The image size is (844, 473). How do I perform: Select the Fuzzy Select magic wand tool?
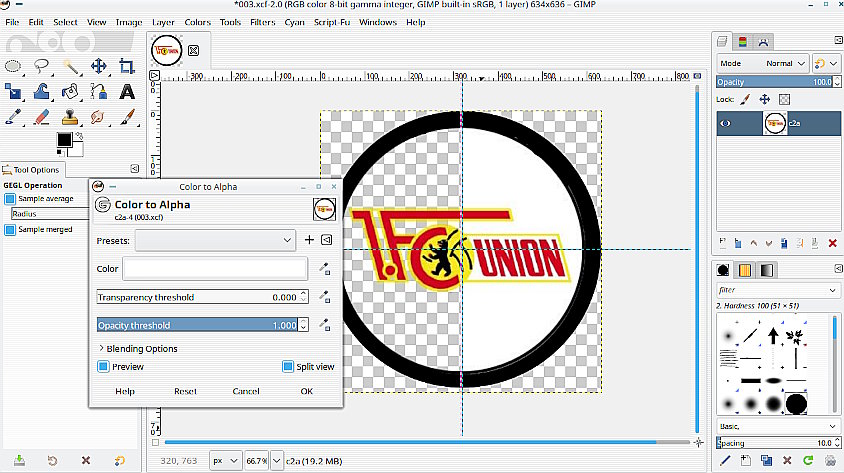tap(71, 66)
